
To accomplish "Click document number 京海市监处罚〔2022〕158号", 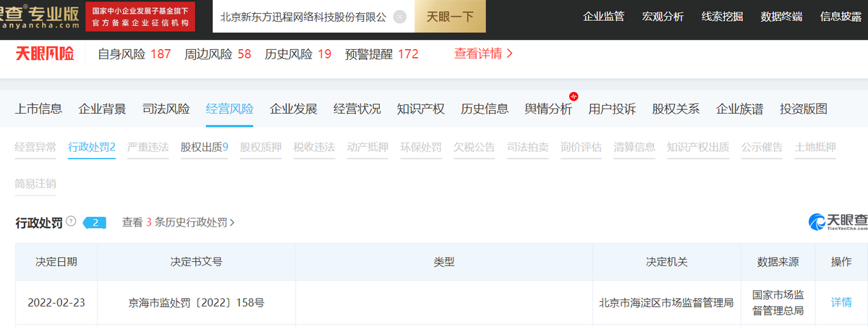I will click(x=196, y=302).
